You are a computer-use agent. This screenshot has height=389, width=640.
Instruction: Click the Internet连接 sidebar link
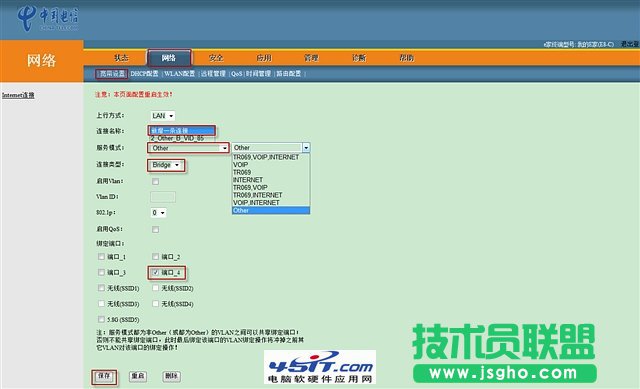[x=18, y=95]
